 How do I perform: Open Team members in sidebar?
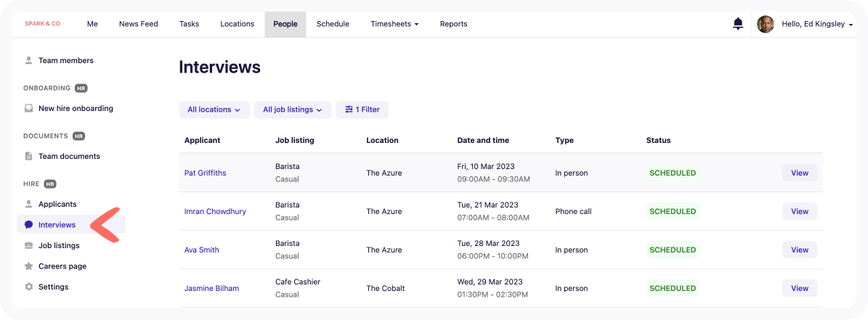pyautogui.click(x=66, y=60)
